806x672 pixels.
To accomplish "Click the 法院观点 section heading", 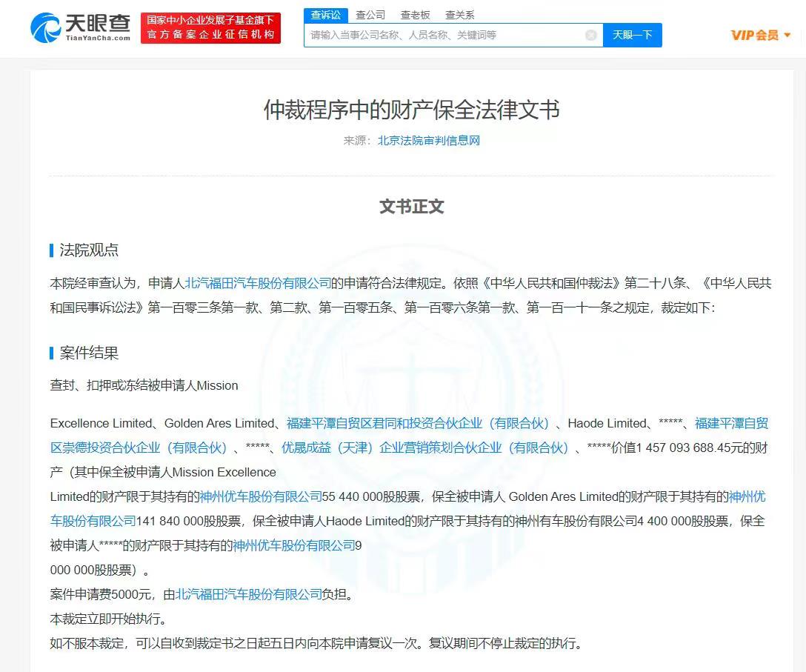I will click(x=89, y=250).
